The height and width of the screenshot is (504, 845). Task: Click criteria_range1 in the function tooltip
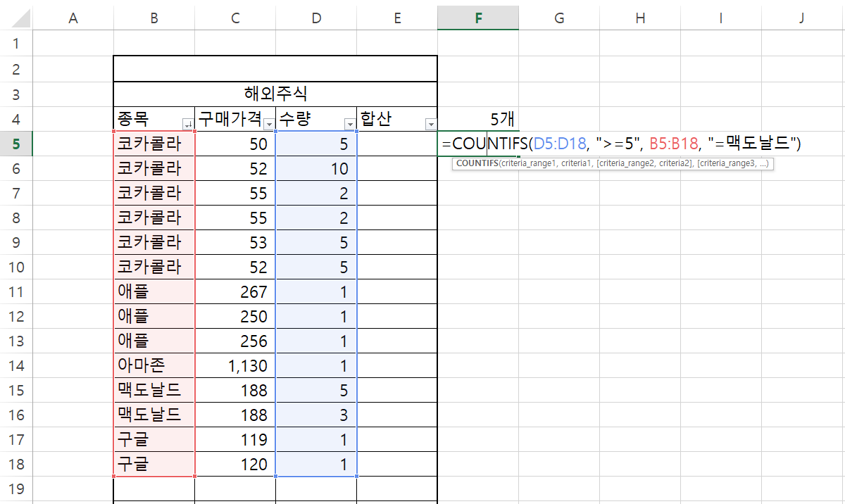click(528, 163)
